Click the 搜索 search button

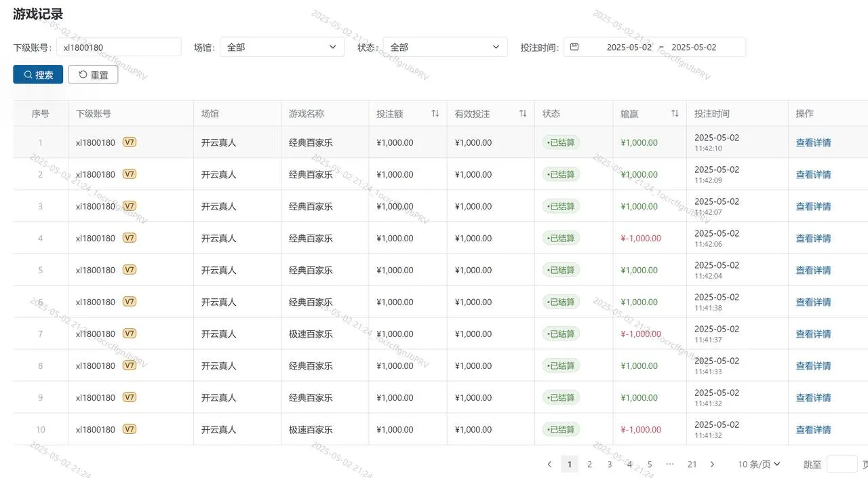point(37,74)
